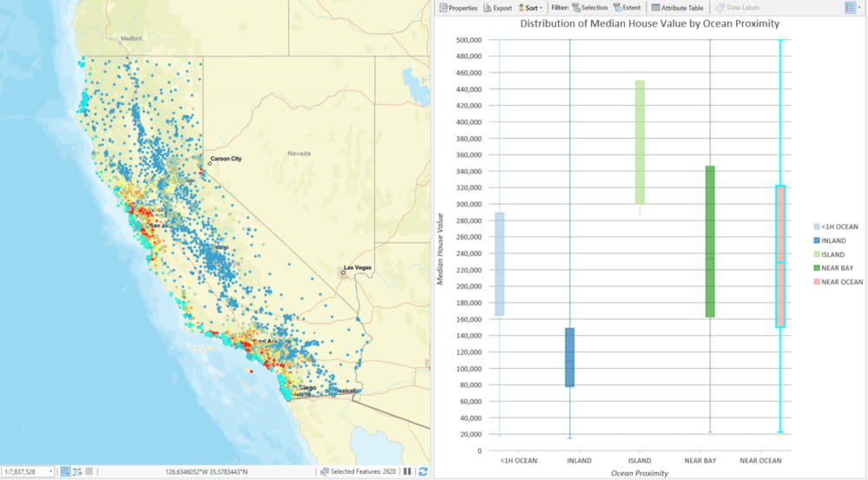Click the Ocean Proximity axis title
868x480 pixels.
(640, 473)
